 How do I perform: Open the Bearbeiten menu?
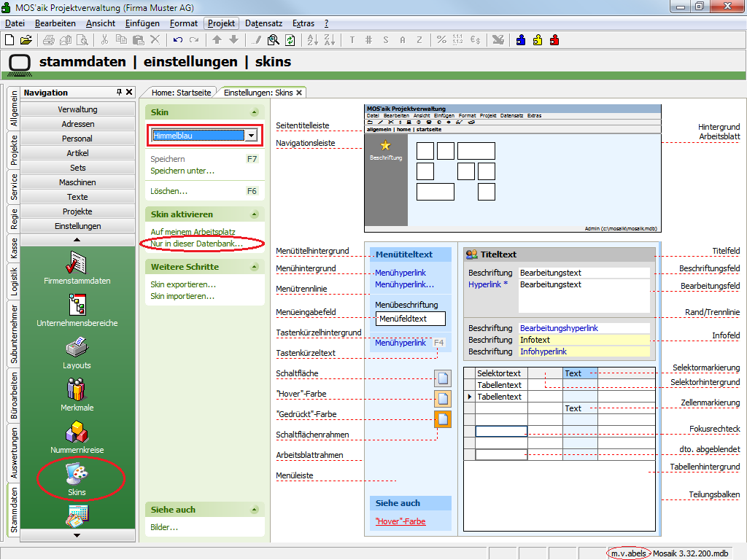[x=55, y=23]
